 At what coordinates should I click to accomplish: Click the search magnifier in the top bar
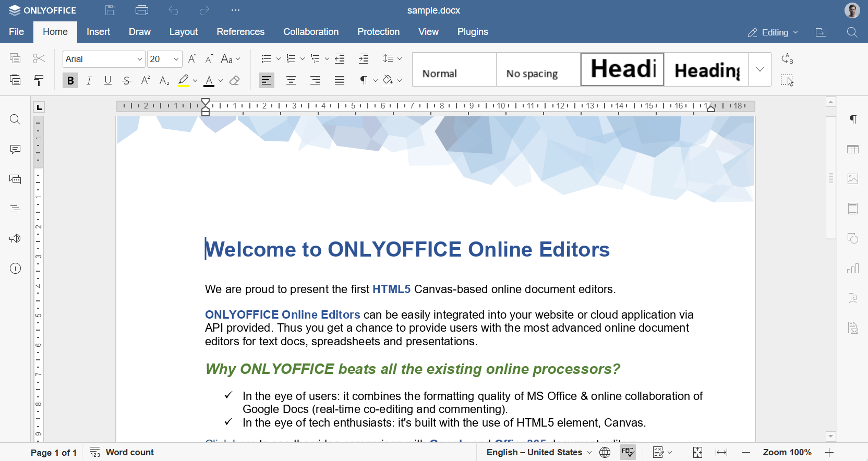click(852, 32)
